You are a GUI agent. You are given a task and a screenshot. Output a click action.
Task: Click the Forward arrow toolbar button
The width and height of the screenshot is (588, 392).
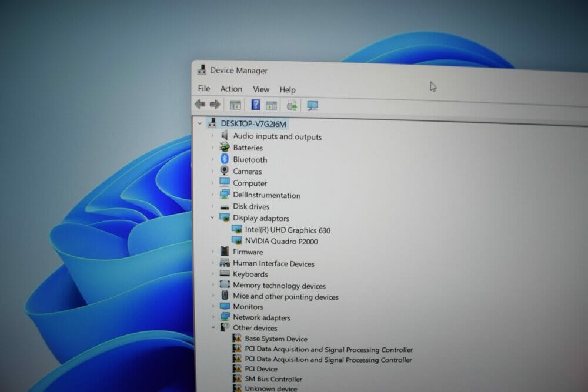(x=215, y=105)
